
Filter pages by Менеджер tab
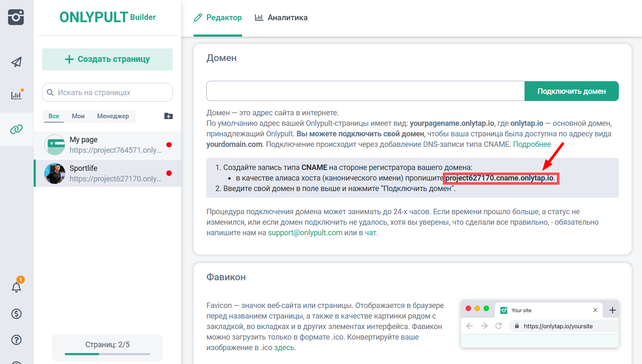click(113, 116)
